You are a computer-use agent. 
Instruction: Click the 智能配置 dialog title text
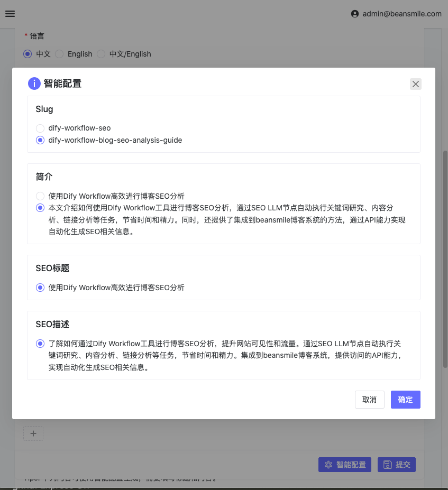click(x=62, y=84)
